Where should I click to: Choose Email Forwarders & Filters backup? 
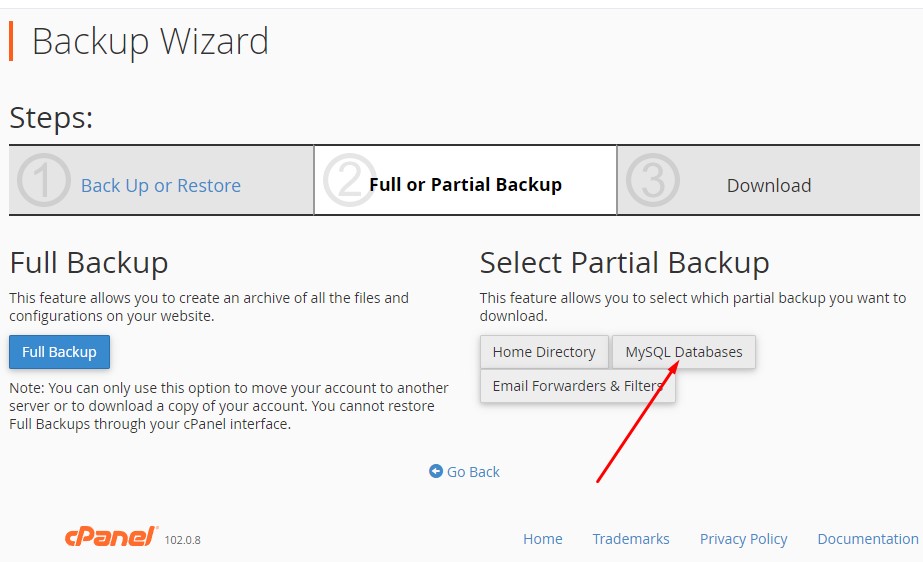(577, 386)
